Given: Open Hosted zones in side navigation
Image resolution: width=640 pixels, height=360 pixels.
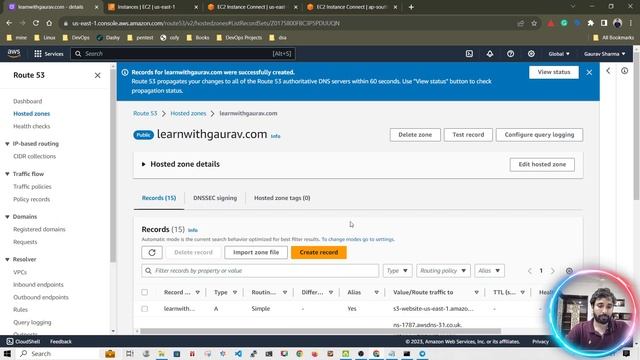Looking at the screenshot, I should (31, 113).
